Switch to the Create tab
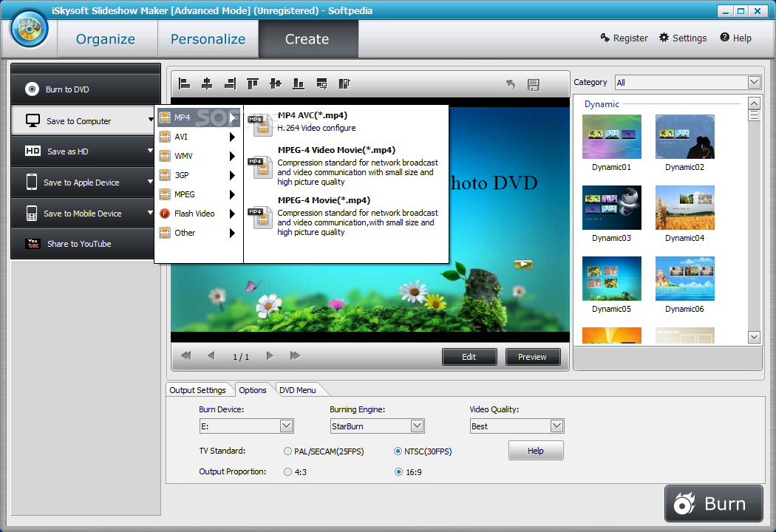 coord(308,39)
